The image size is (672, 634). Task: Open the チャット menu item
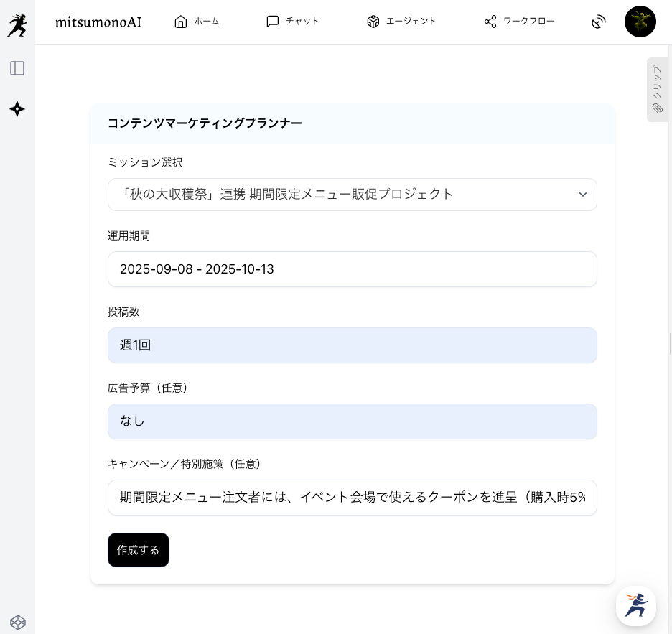click(x=293, y=22)
